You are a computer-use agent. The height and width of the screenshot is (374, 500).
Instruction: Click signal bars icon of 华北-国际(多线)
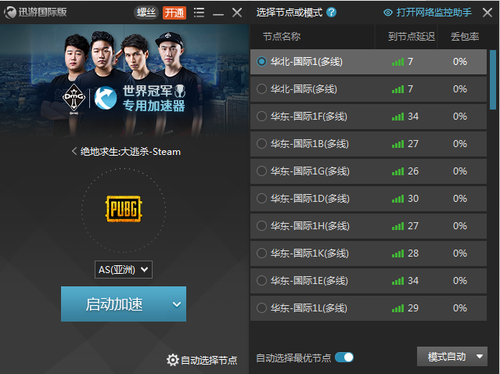(x=398, y=89)
